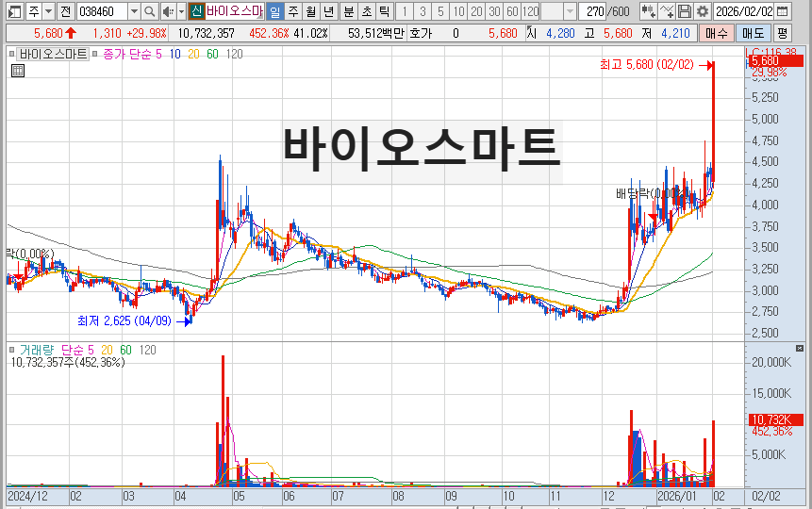Click the green MA 60 legend

click(212, 54)
